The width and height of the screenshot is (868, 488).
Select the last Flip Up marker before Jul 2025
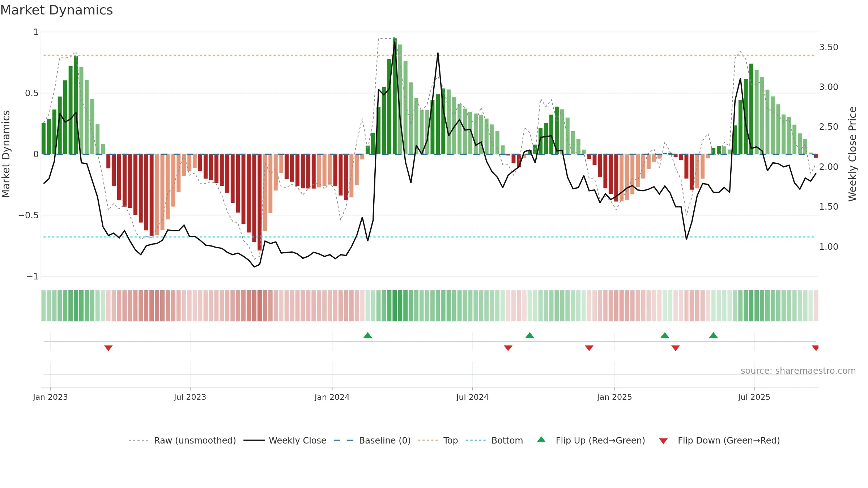pos(713,335)
